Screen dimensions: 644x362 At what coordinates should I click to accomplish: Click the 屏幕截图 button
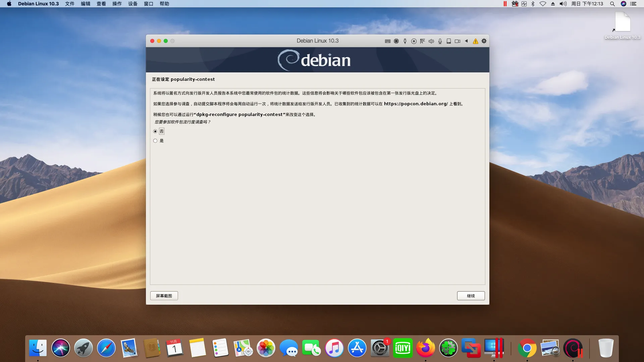tap(164, 296)
